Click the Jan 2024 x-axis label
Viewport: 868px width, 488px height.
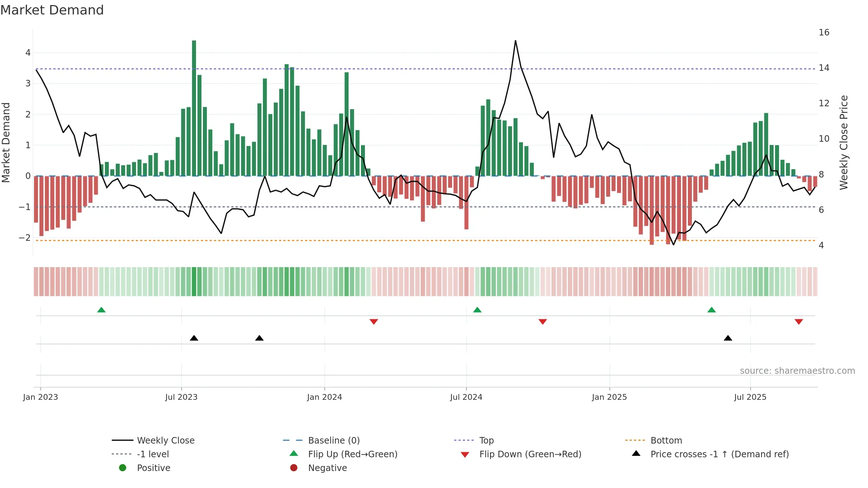click(325, 397)
